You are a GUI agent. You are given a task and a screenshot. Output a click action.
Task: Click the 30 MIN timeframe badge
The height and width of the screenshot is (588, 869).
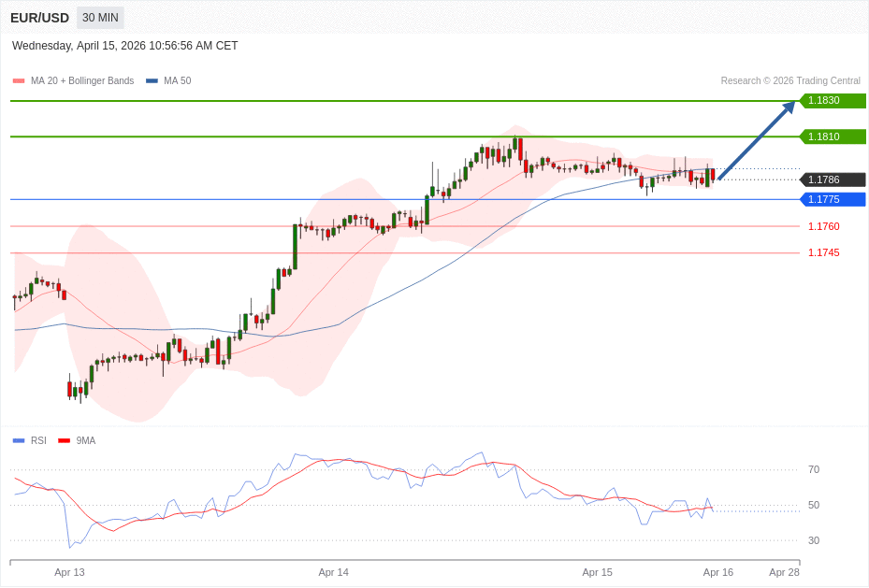[100, 18]
